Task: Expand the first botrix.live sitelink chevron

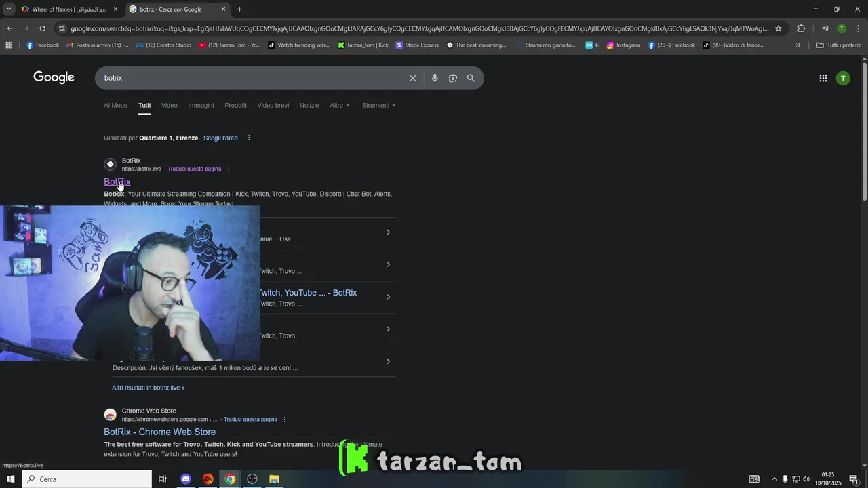Action: [388, 232]
